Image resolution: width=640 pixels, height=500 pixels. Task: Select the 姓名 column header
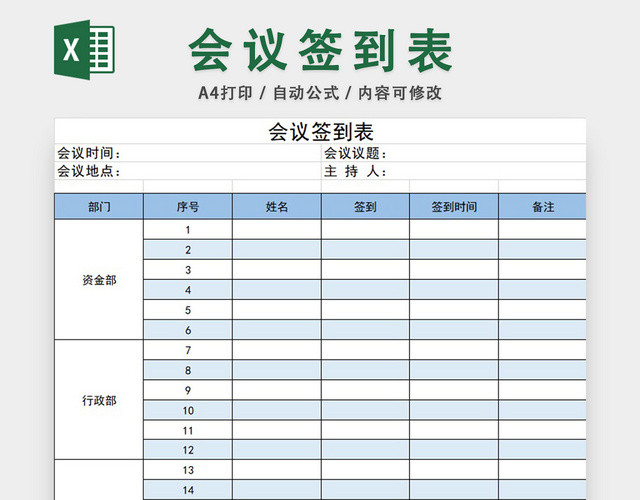(x=277, y=207)
